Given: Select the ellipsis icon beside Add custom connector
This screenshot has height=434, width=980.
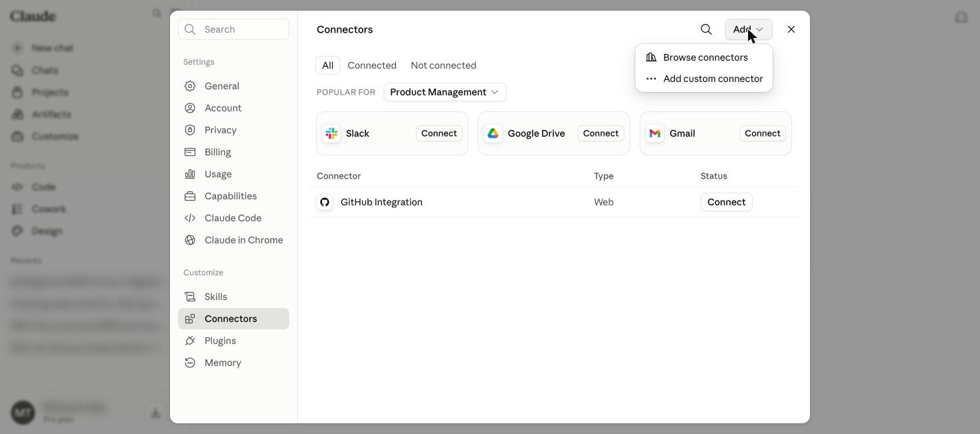Looking at the screenshot, I should (651, 79).
